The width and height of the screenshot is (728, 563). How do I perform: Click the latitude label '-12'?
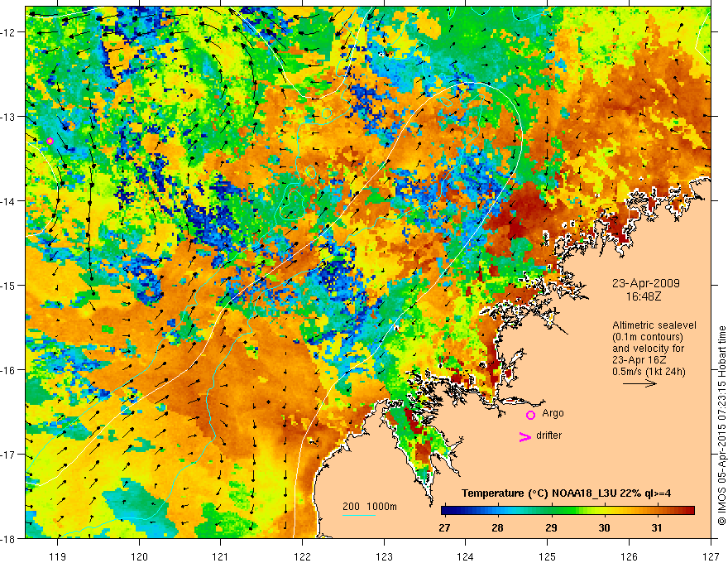[9, 32]
